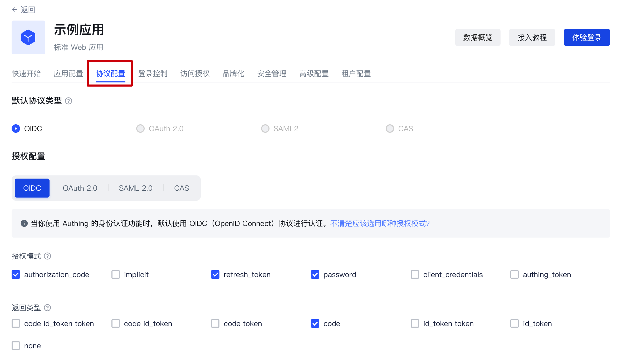The height and width of the screenshot is (364, 627).
Task: Switch authorization config to SAML 2.0
Action: [135, 188]
